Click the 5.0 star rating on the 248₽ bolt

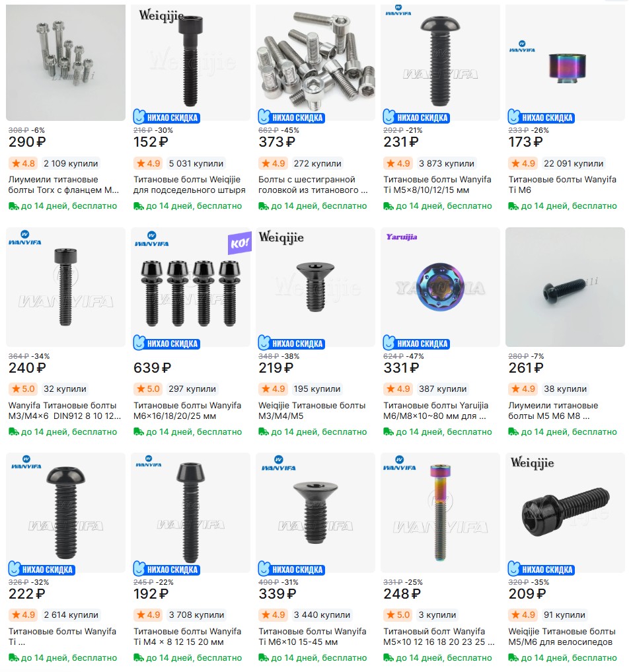coord(398,615)
